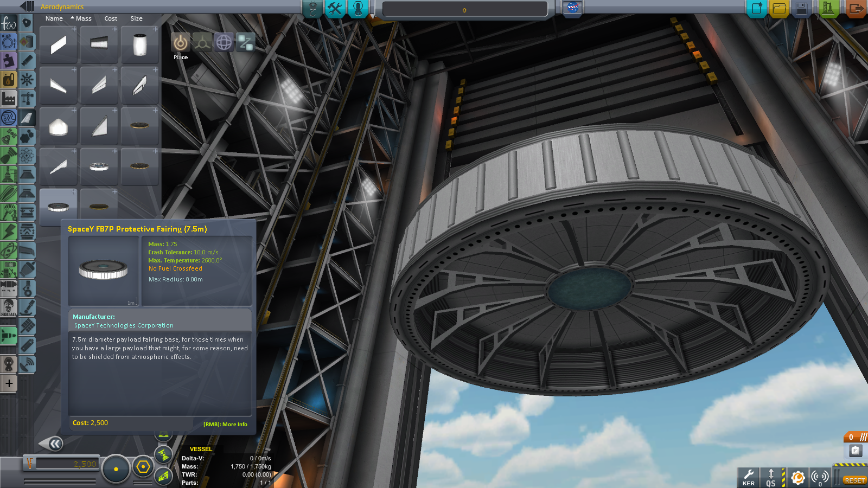Sort parts by Cost
This screenshot has width=868, height=488.
click(x=111, y=18)
